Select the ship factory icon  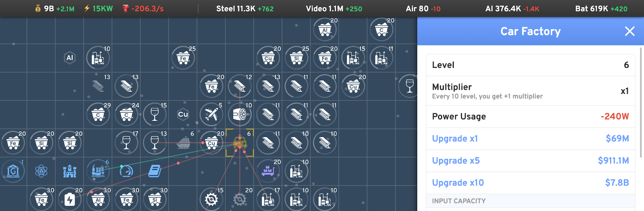183,143
